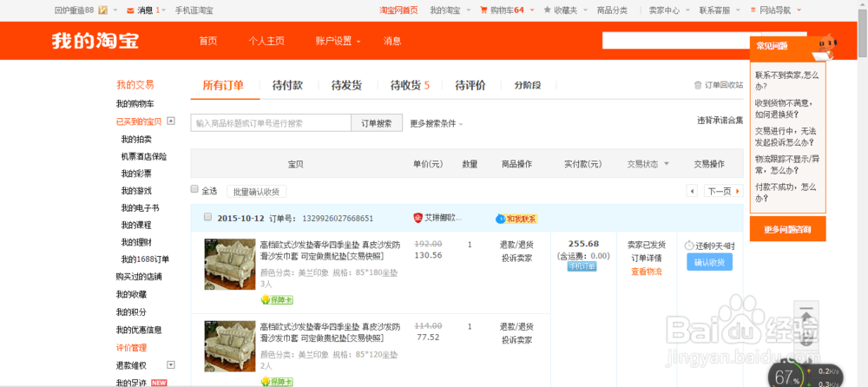Open FAQ 付款不成功,怎么办?

coord(786,192)
